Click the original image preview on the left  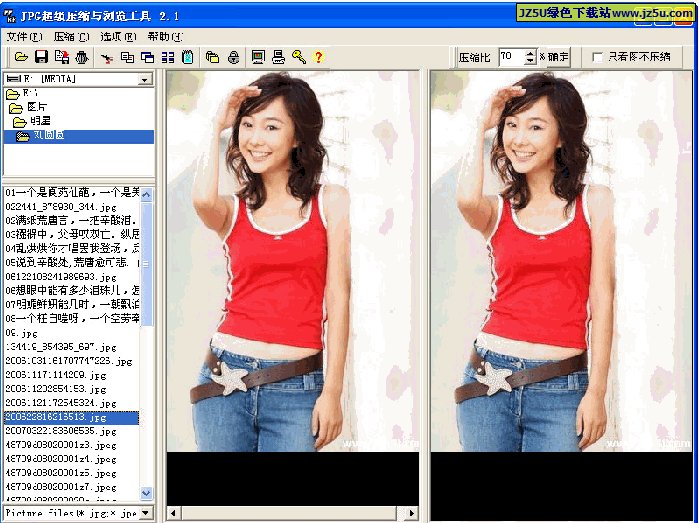click(293, 261)
